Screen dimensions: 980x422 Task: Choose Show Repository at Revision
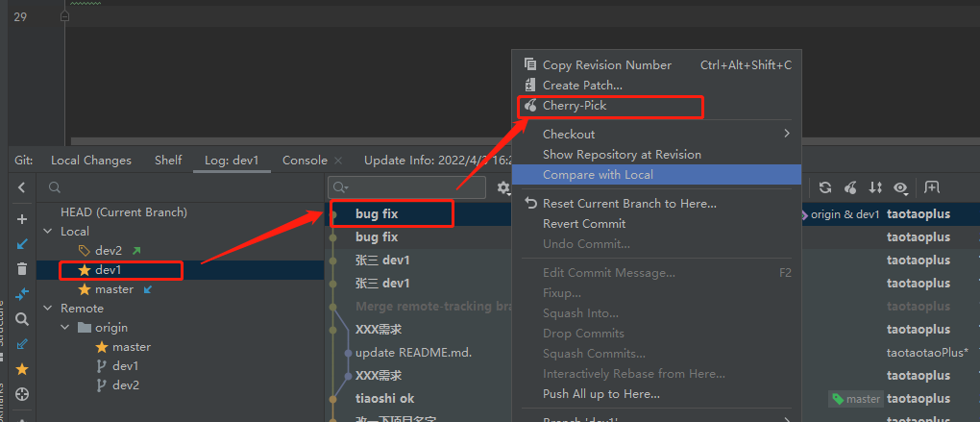coord(656,155)
